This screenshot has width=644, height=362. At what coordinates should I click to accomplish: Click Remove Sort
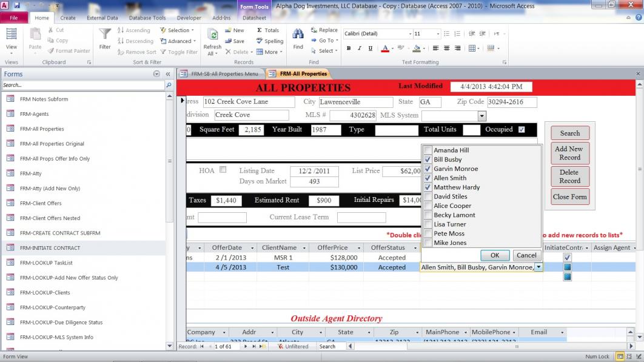[137, 52]
